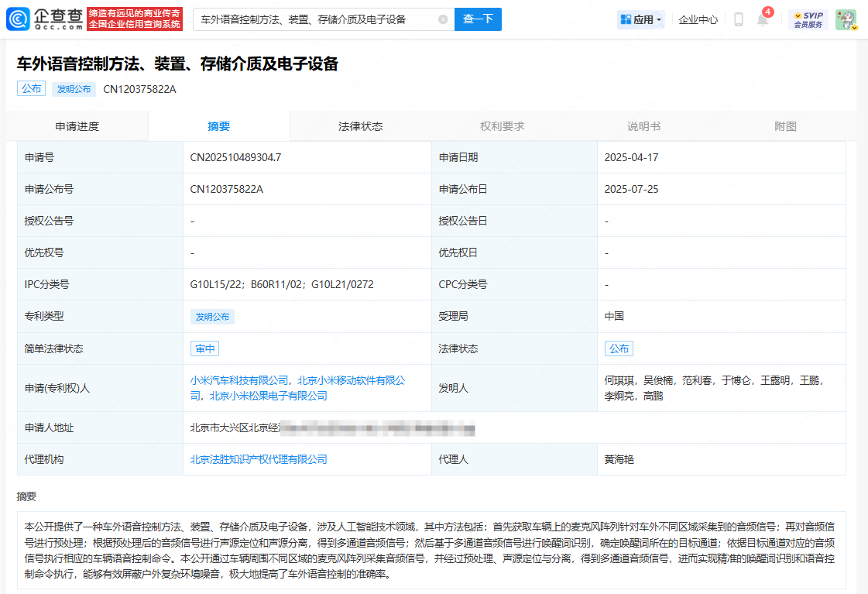868x594 pixels.
Task: Click the 简单法律状态 label cell
Action: coord(100,349)
